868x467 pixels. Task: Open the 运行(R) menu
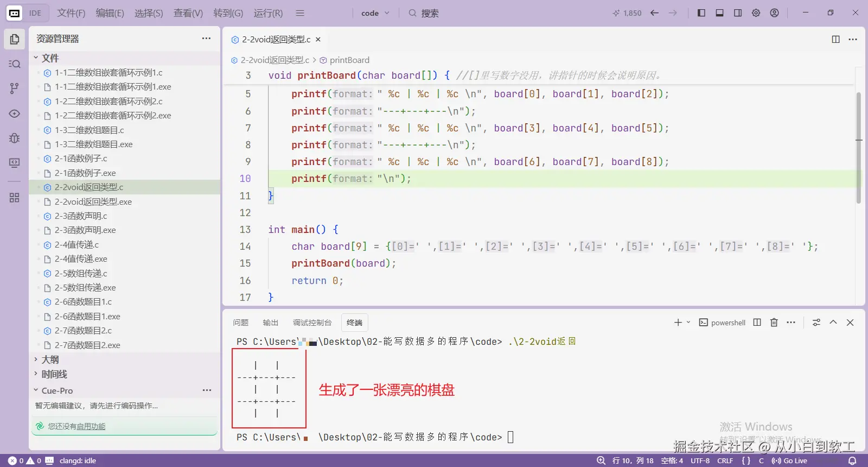pyautogui.click(x=268, y=13)
